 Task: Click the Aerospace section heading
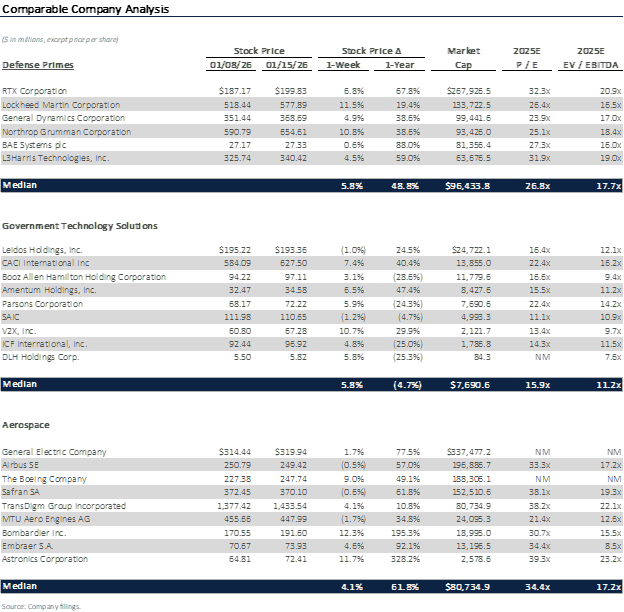click(x=25, y=425)
